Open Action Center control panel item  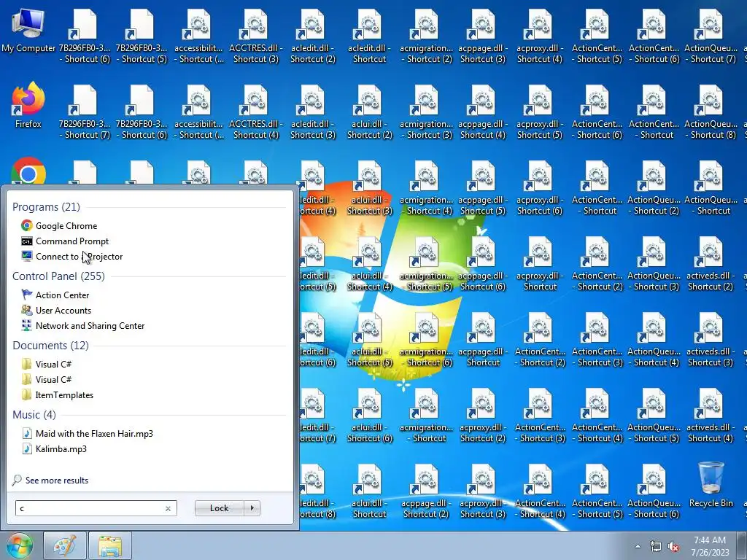pyautogui.click(x=55, y=295)
